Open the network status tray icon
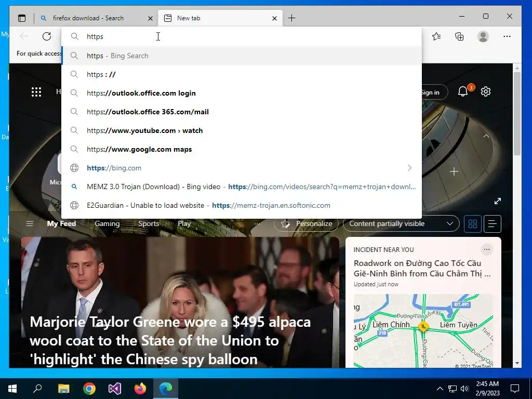This screenshot has height=399, width=532. pyautogui.click(x=453, y=389)
